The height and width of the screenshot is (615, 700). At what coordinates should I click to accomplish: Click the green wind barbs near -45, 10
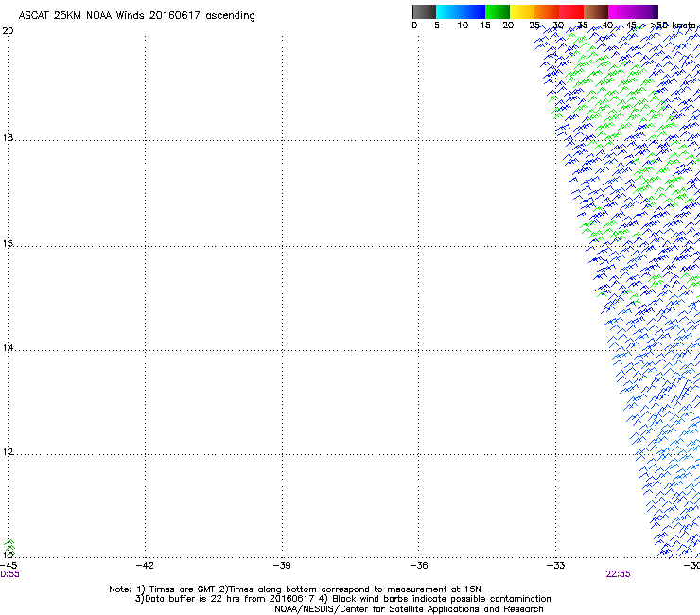9,547
